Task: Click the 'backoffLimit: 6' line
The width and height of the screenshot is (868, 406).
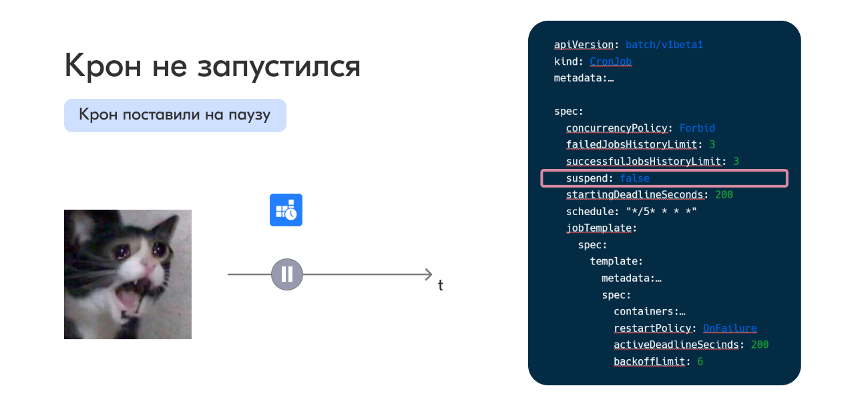Action: [x=658, y=362]
